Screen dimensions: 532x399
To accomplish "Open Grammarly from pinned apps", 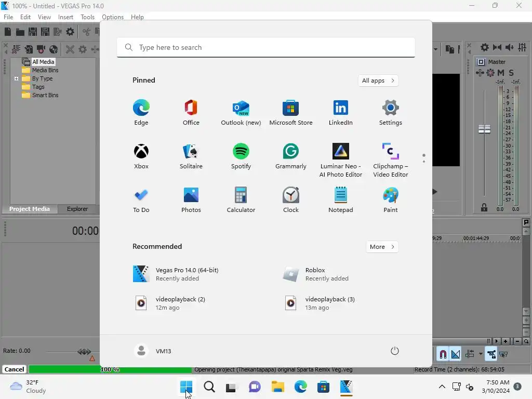I will click(291, 156).
